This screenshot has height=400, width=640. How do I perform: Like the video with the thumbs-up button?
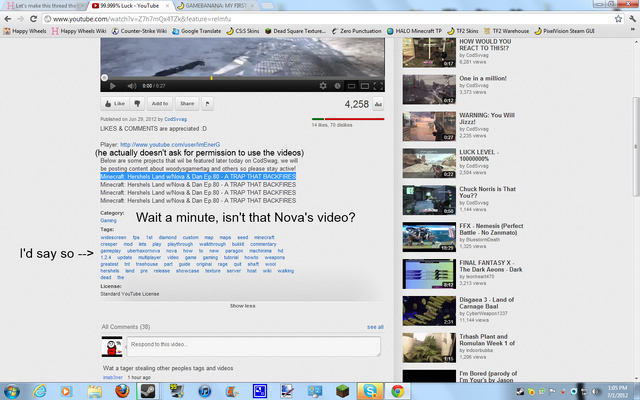coord(115,104)
